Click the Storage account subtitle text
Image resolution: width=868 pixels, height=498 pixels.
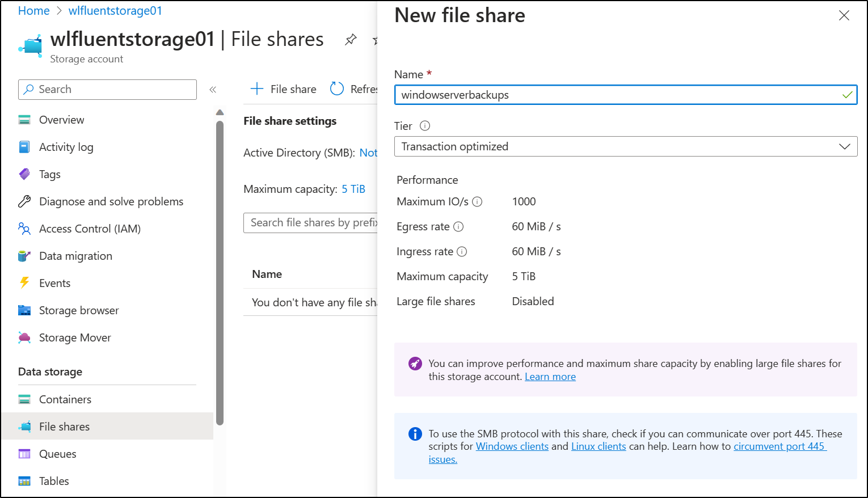click(86, 59)
